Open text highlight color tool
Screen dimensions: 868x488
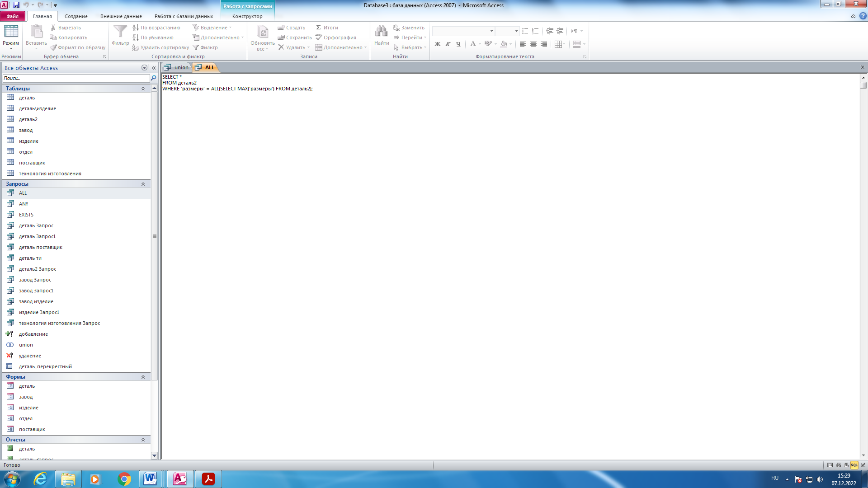[488, 44]
